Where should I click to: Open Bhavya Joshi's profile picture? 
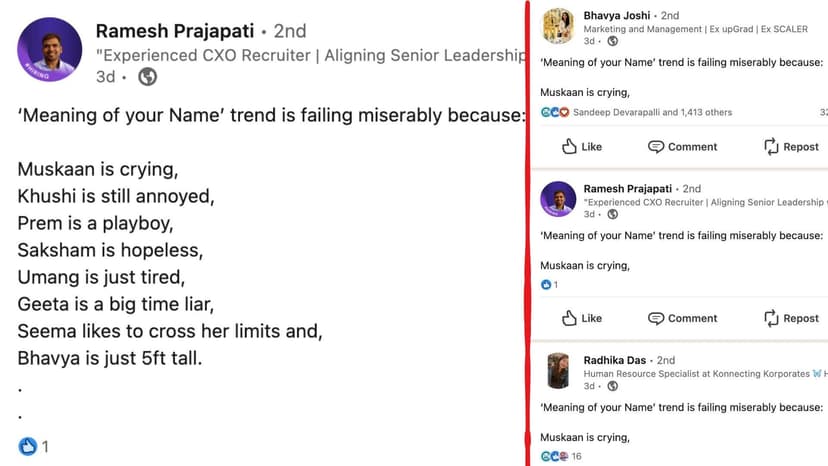coord(558,27)
